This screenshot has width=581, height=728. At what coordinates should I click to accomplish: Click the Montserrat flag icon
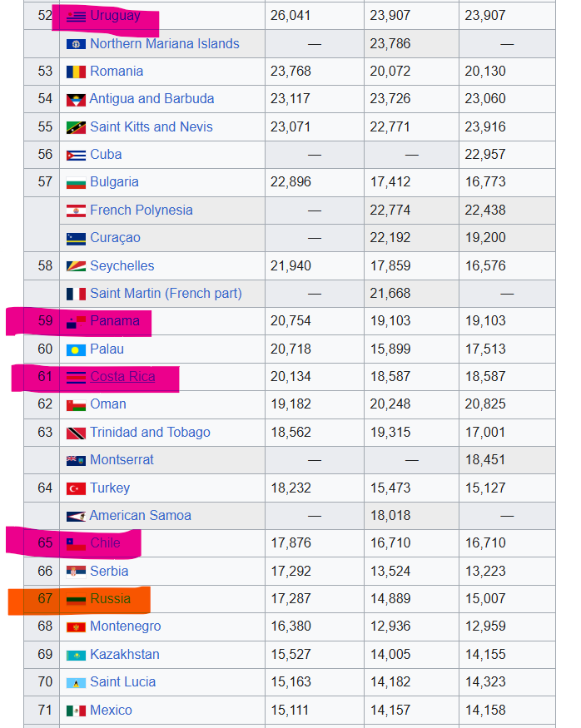(x=76, y=461)
